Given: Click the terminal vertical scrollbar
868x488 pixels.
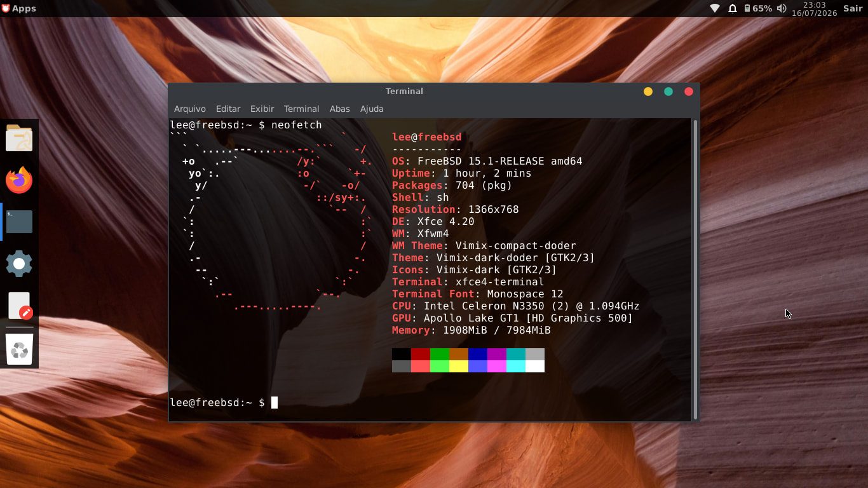Looking at the screenshot, I should coord(695,269).
